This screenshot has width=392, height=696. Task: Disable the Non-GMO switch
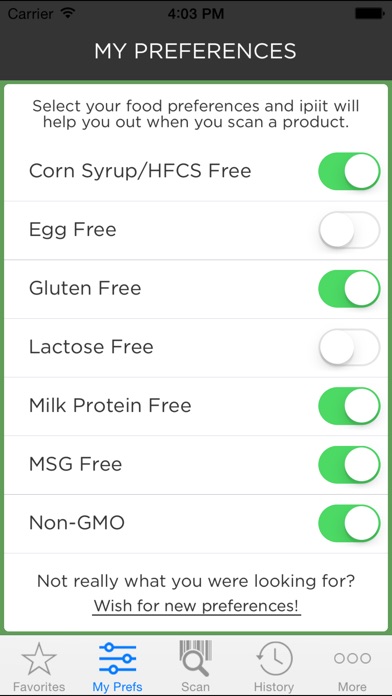(349, 523)
